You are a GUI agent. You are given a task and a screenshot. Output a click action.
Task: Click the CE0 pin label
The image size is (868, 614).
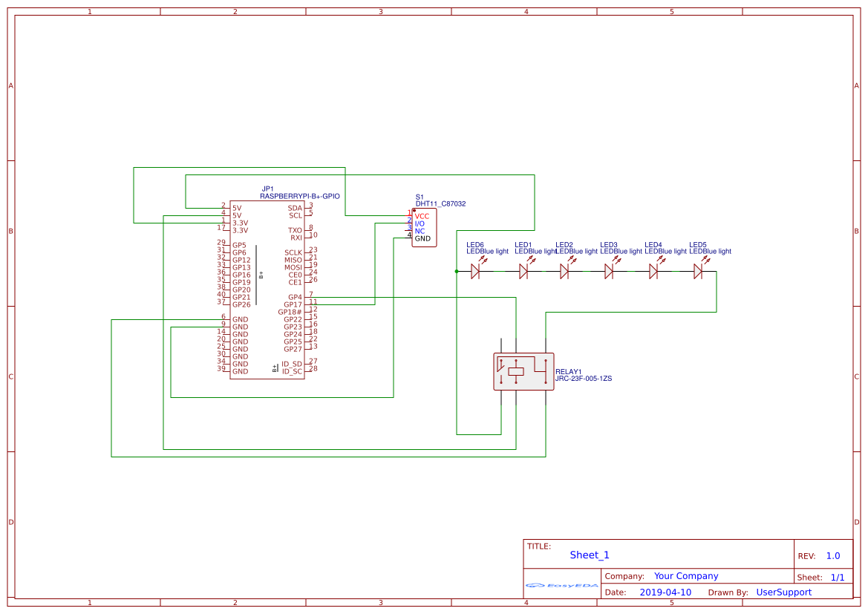tap(296, 275)
